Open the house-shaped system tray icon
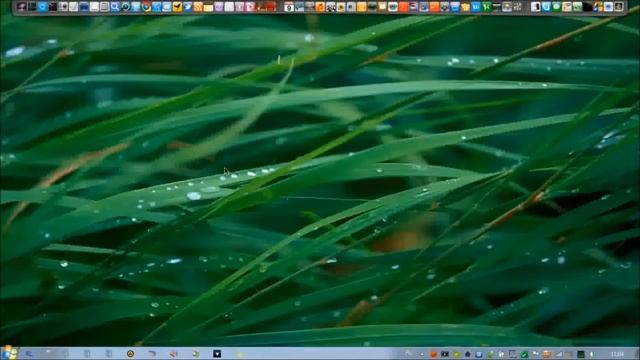This screenshot has width=640, height=360. (468, 354)
